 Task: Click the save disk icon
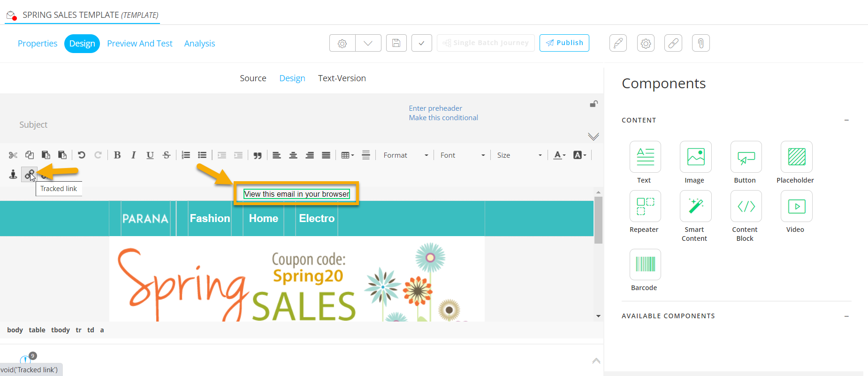[396, 43]
